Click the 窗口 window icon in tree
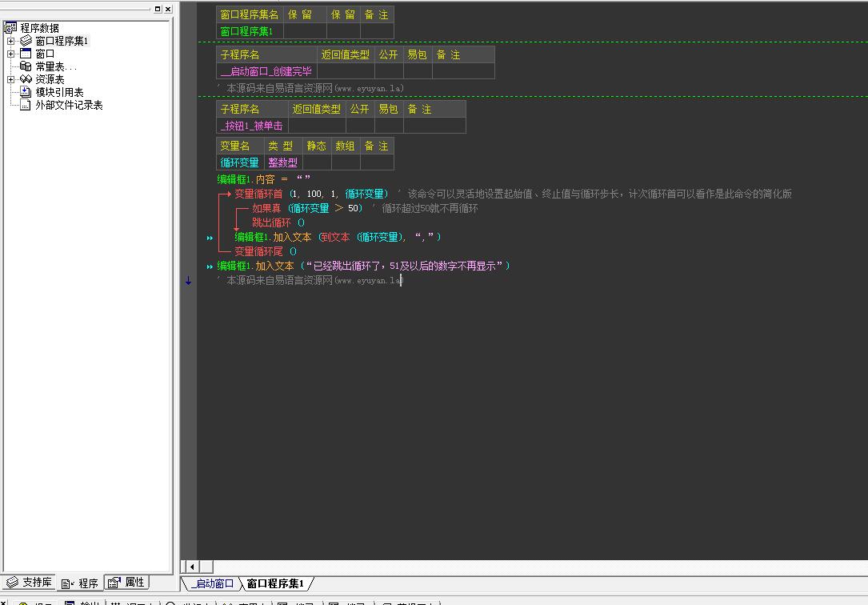Screen dimensions: 868x605 point(26,53)
